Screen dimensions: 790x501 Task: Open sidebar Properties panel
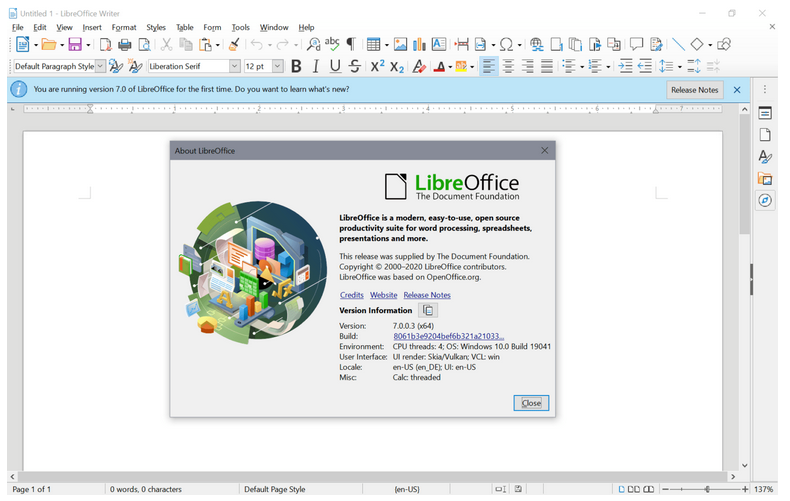(x=765, y=113)
